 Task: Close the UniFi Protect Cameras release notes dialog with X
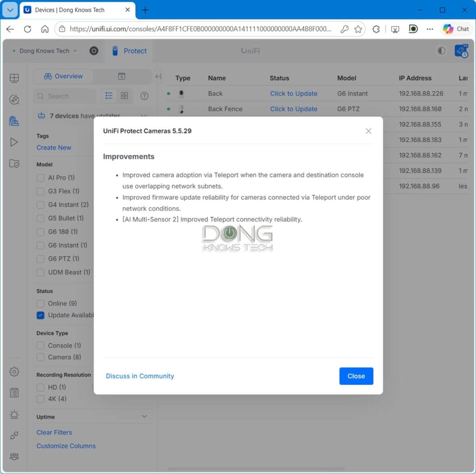[368, 131]
